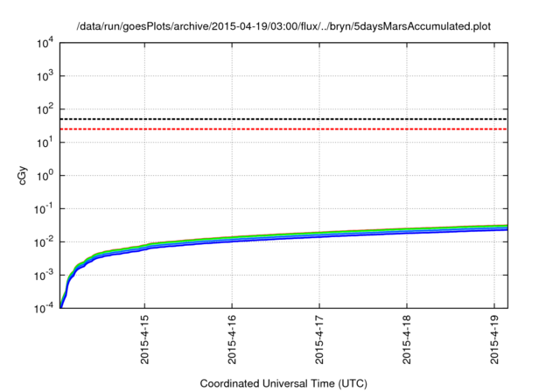Click the plot title file path
560x392 pixels.
(x=283, y=26)
